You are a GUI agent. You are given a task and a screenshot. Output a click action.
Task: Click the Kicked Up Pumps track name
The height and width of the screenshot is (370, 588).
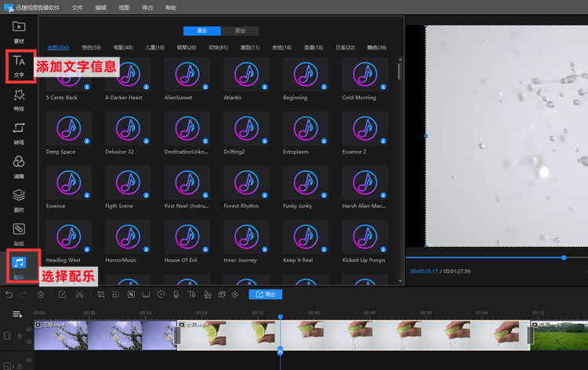click(363, 260)
